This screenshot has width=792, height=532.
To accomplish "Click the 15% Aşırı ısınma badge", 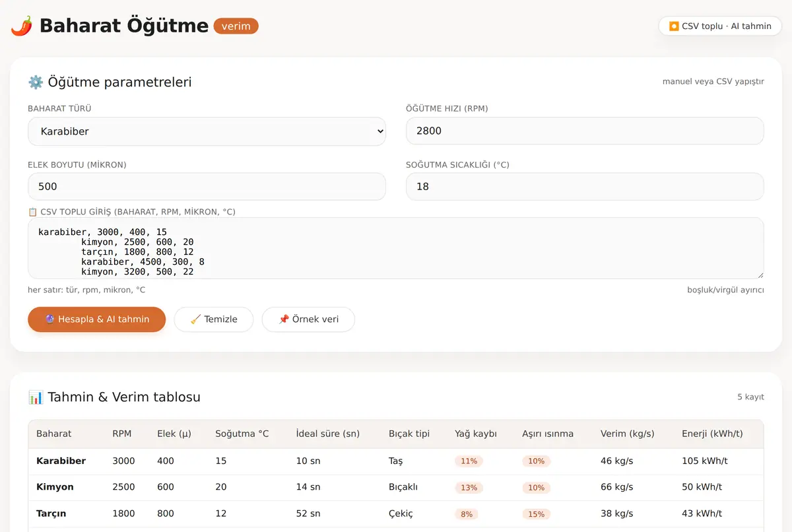I will 537,514.
